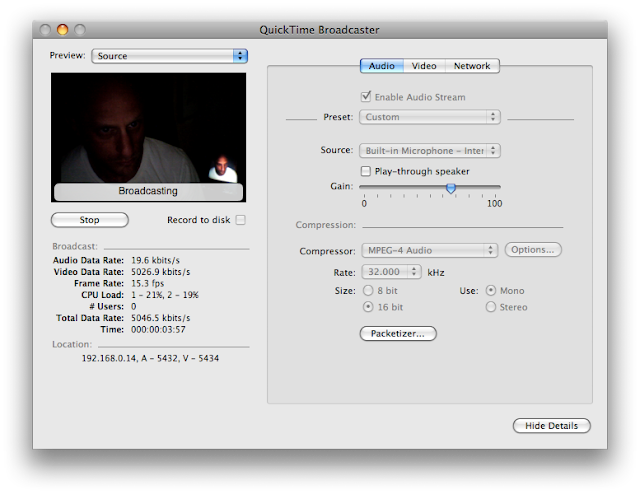
Task: Click the QuickTime Broadcaster title text
Action: pos(320,30)
